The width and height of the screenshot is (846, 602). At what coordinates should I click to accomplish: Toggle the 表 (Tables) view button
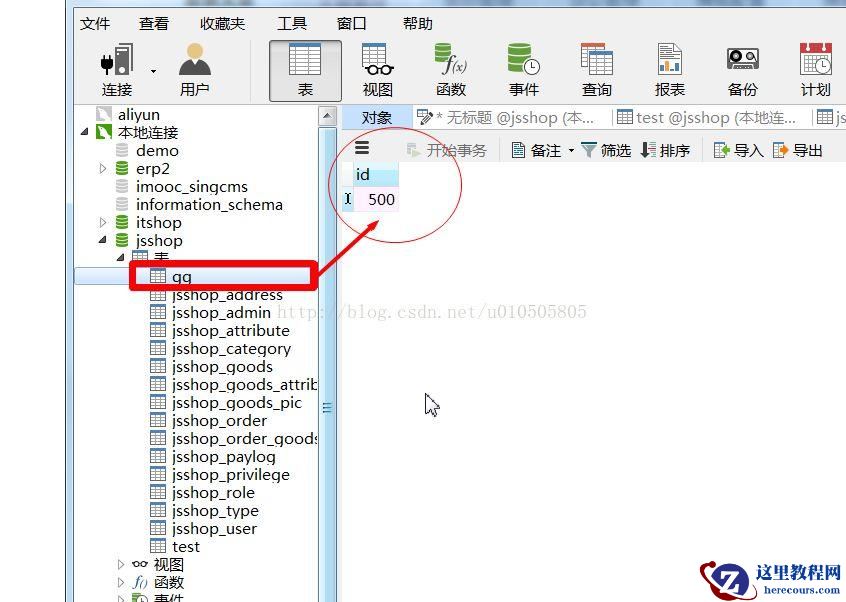pos(305,68)
